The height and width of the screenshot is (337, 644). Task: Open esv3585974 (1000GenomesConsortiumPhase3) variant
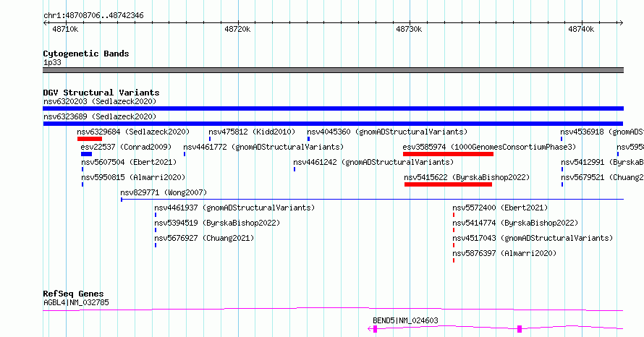pyautogui.click(x=490, y=147)
